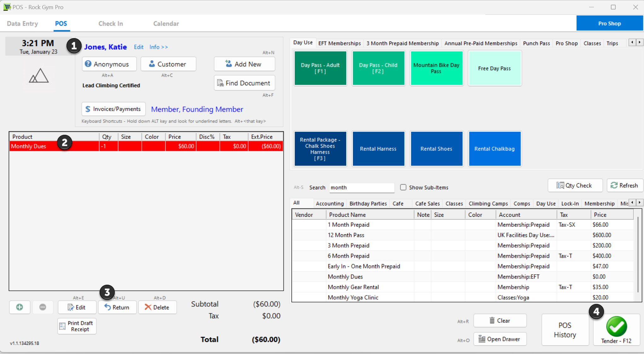Open POS History
This screenshot has width=644, height=354.
point(565,330)
